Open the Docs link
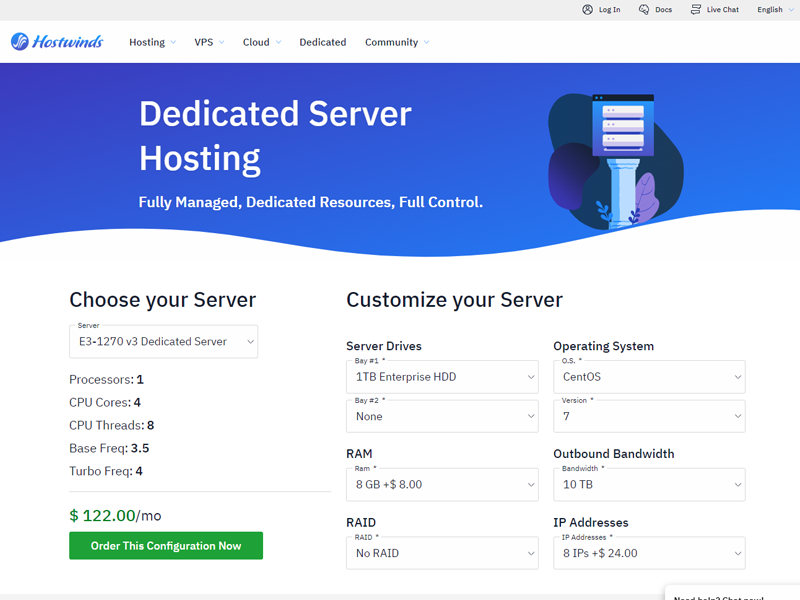 pos(663,10)
